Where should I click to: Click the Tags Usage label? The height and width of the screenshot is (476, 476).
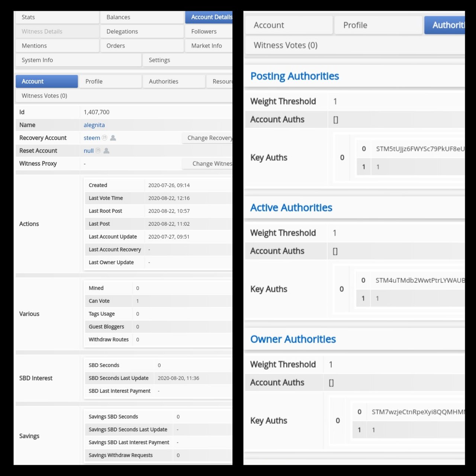[x=102, y=314]
